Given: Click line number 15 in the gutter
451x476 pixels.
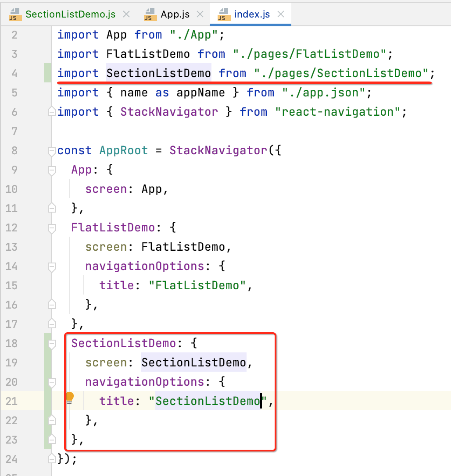Looking at the screenshot, I should [x=12, y=285].
